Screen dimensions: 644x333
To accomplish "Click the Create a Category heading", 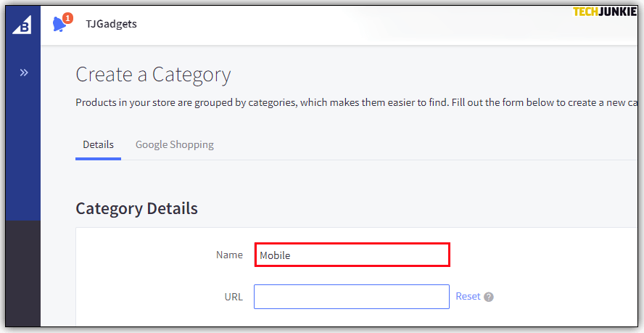I will pos(153,75).
